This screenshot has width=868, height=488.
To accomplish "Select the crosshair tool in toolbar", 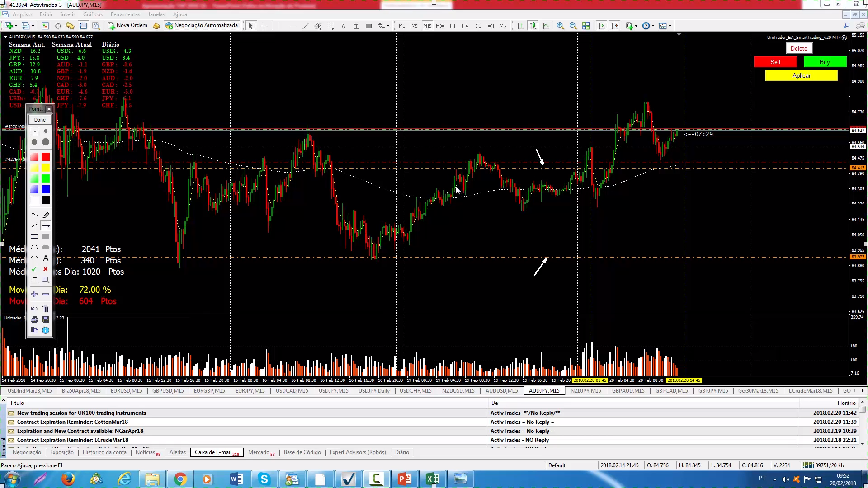I will (264, 26).
